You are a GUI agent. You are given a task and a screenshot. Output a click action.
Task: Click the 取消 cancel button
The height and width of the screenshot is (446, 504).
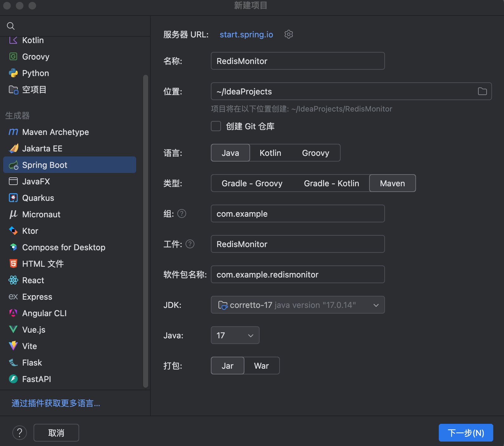56,433
